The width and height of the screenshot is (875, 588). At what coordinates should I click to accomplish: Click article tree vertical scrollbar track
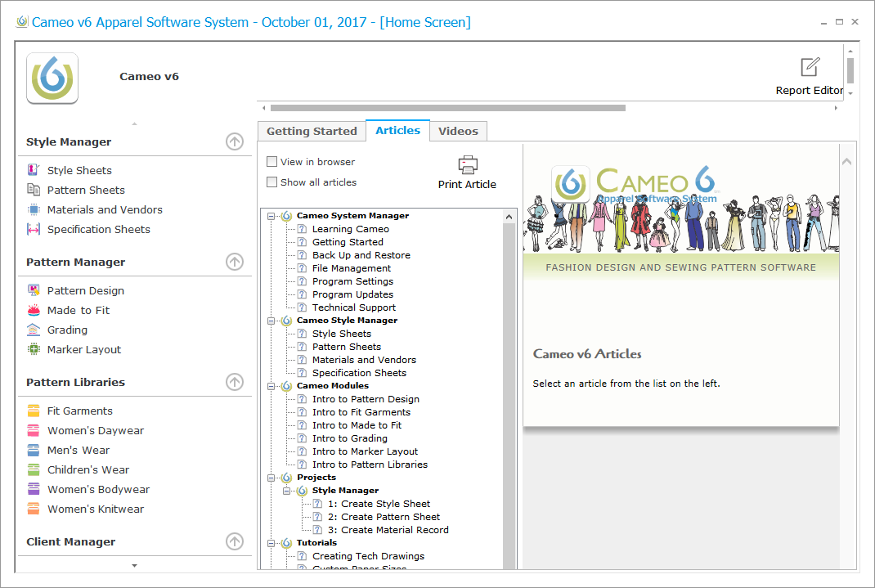click(509, 396)
